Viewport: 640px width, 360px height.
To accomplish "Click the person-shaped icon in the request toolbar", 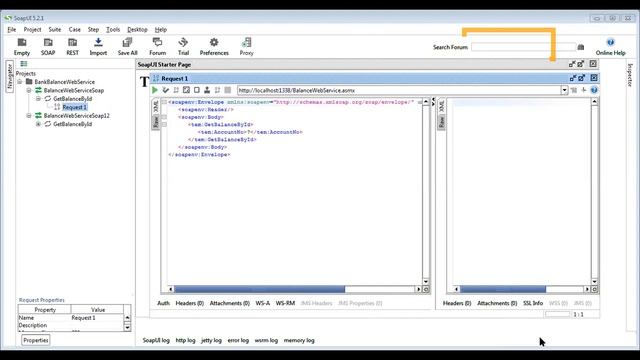I will coord(207,90).
